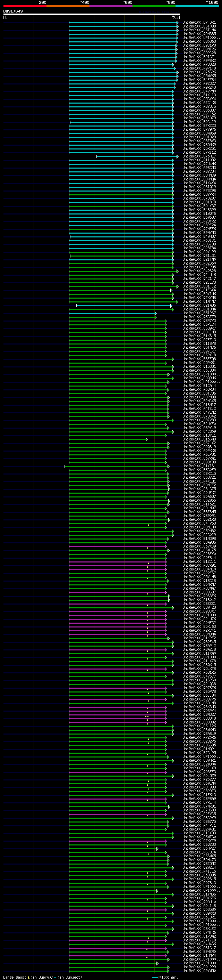
Task: Click hit label UniRef100_B7KI12
Action: click(x=199, y=153)
